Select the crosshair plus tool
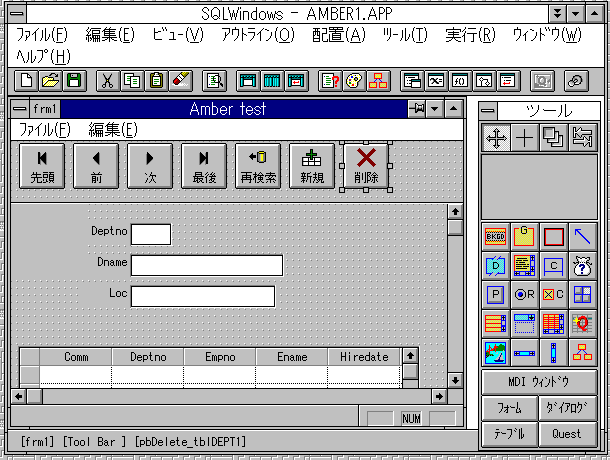 [x=524, y=138]
